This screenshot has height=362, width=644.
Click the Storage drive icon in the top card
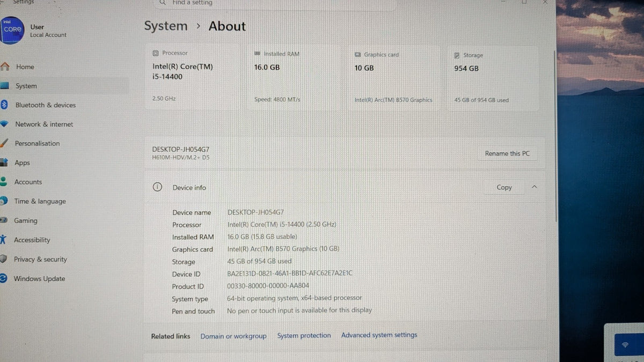click(457, 55)
